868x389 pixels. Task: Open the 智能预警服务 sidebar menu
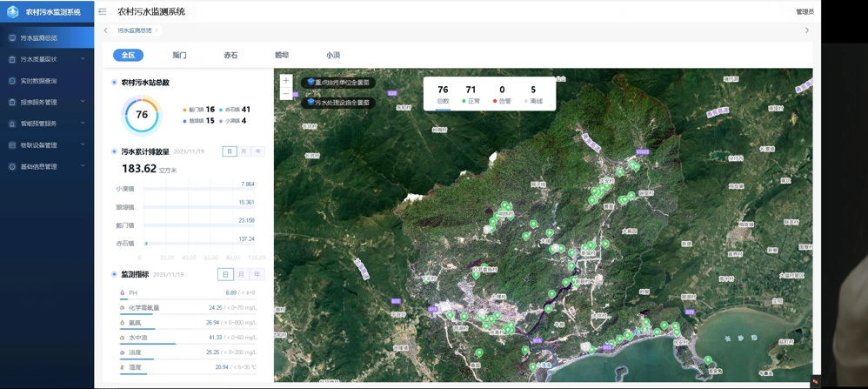coord(47,124)
